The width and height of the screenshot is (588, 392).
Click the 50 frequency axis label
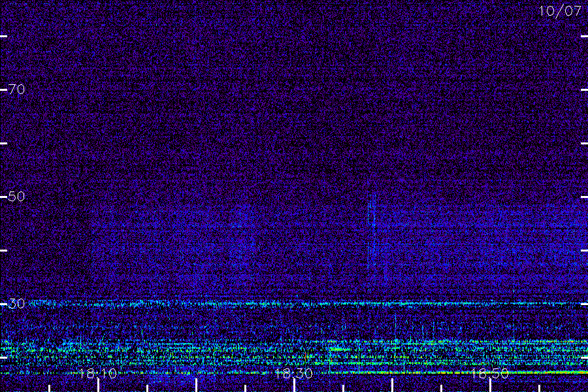click(16, 196)
